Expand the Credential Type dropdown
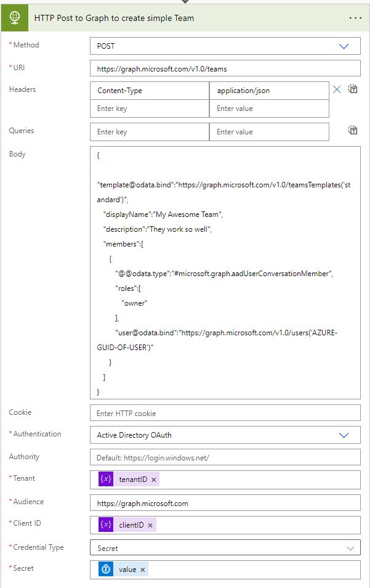Viewport: 370px width, 588px height. tap(350, 548)
